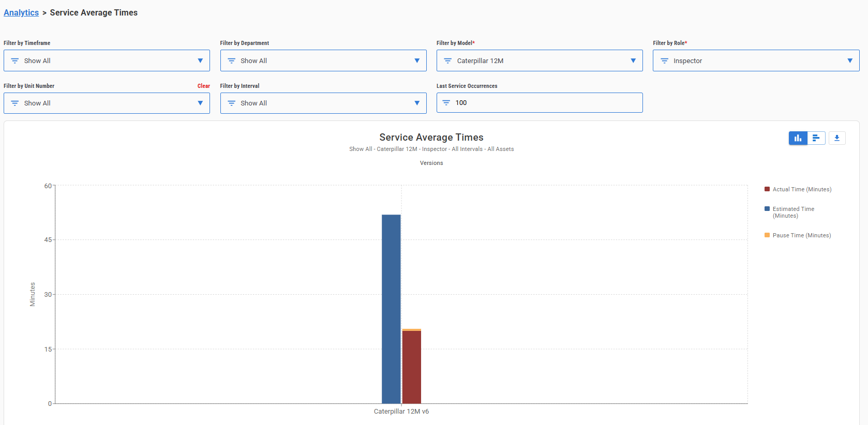Viewport: 868px width, 425px height.
Task: Open the Filter by Department dropdown arrow
Action: pos(417,60)
